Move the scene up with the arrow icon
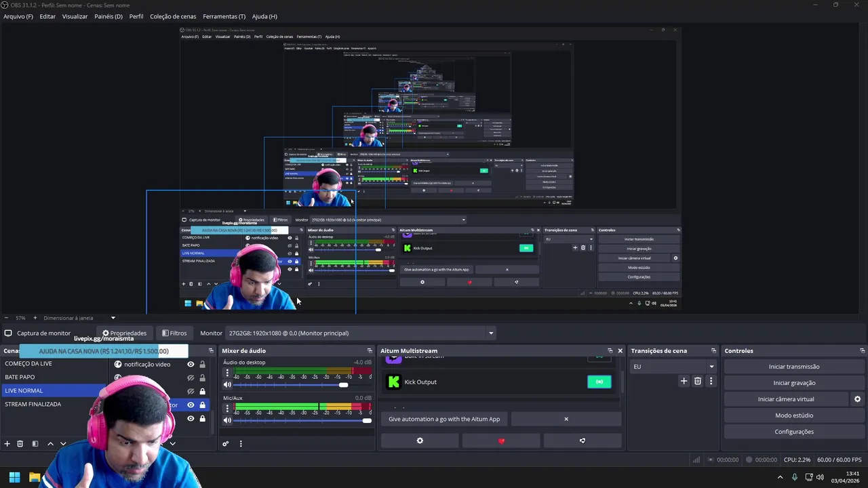Viewport: 868px width, 488px height. click(50, 444)
